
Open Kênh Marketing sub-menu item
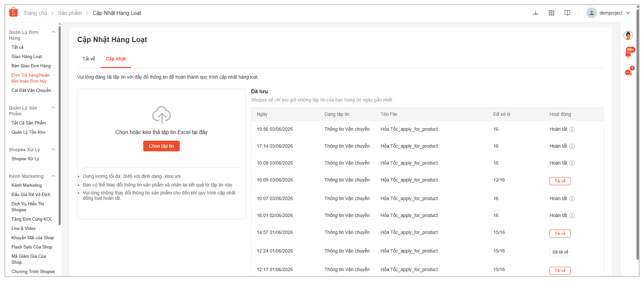click(x=27, y=185)
